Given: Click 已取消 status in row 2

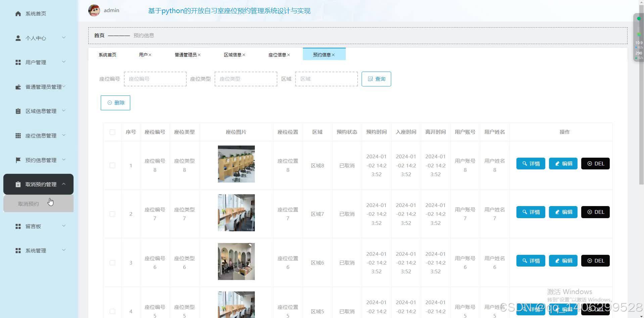Looking at the screenshot, I should click(347, 214).
